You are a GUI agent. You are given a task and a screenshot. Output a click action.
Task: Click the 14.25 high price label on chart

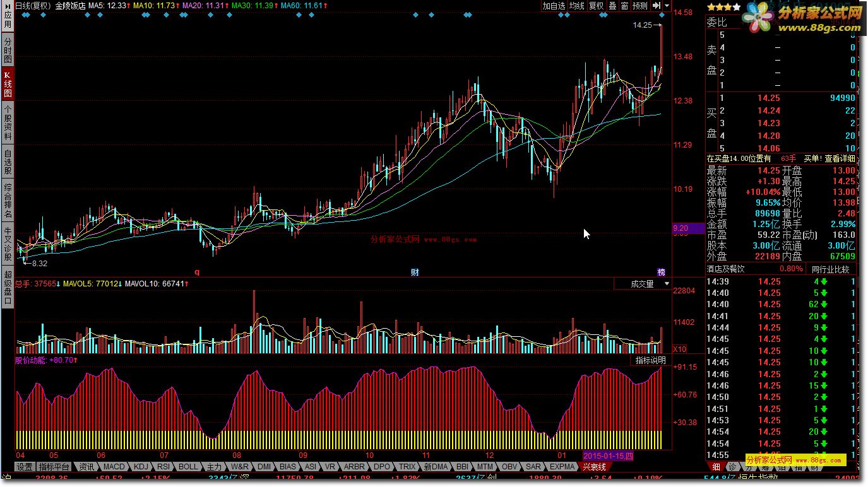coord(642,25)
